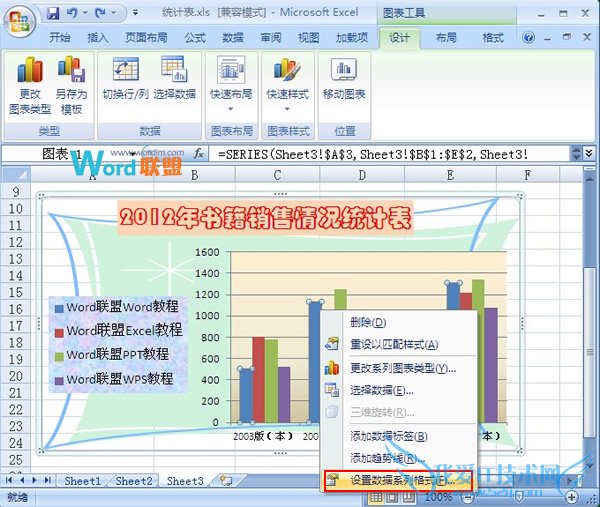Click legend entry Word联盟PPT教程
Viewport: 600px width, 507px height.
click(117, 354)
